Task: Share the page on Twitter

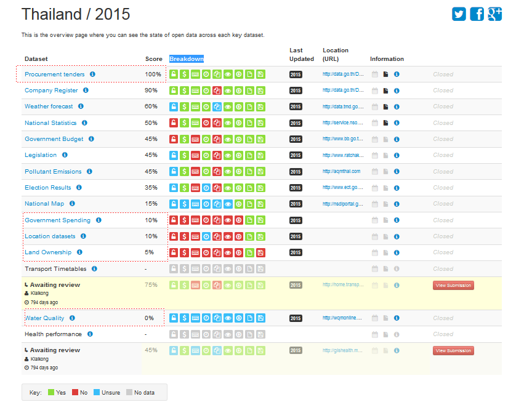Action: pyautogui.click(x=458, y=14)
